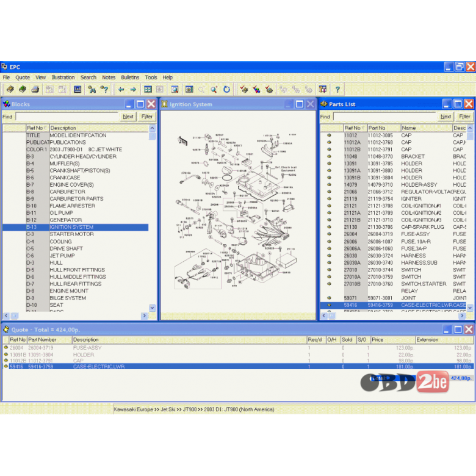Open the Search menu

(88, 78)
